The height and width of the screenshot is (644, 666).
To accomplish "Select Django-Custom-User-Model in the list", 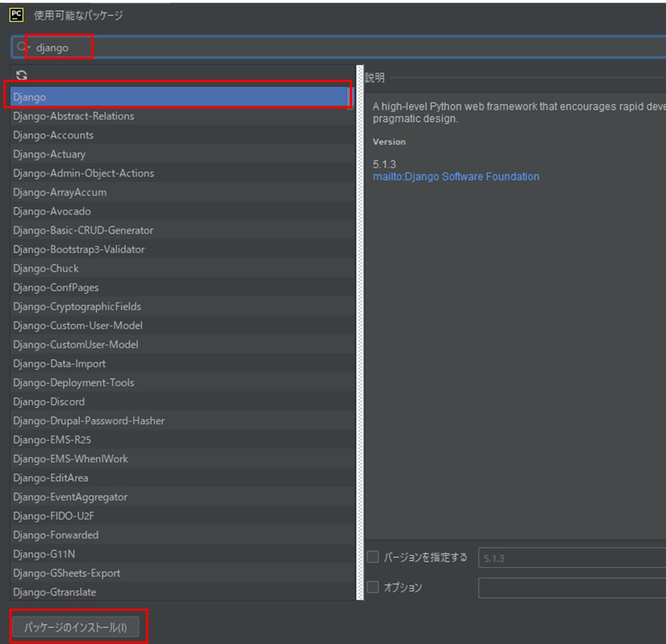I will pos(182,326).
